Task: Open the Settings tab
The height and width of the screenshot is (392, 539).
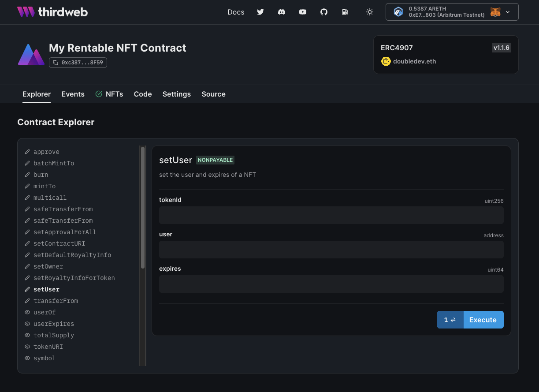Action: click(176, 94)
